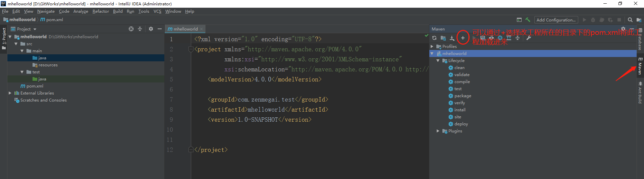Fold the project tag at line 2
Screen dimensions: 644x179
point(191,49)
